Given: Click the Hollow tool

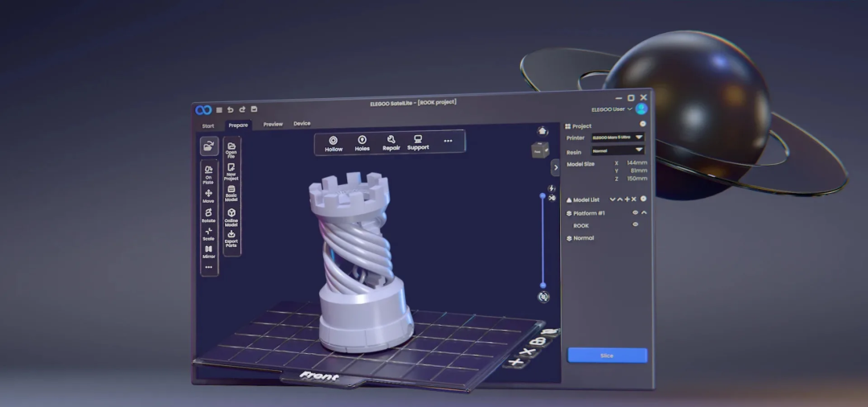Looking at the screenshot, I should pyautogui.click(x=334, y=144).
